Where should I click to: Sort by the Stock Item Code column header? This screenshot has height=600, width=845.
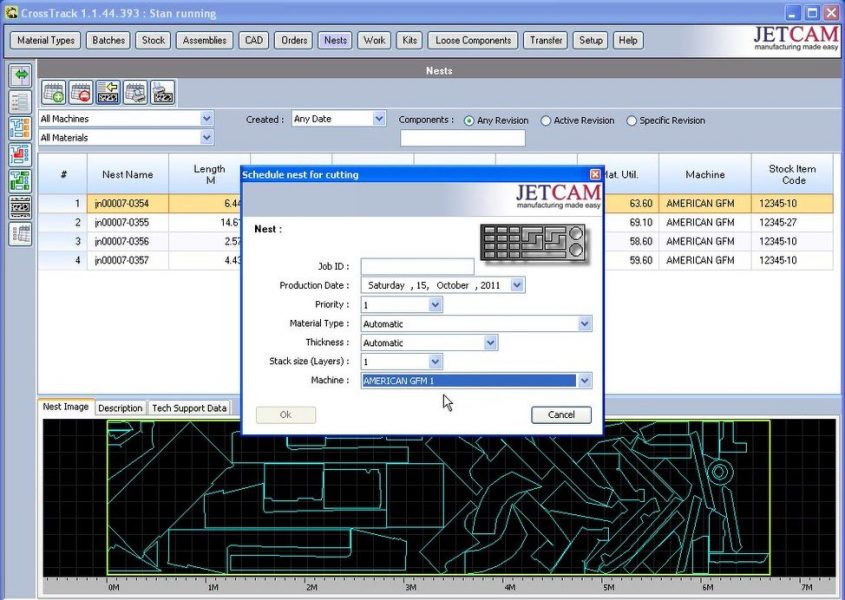tap(792, 174)
